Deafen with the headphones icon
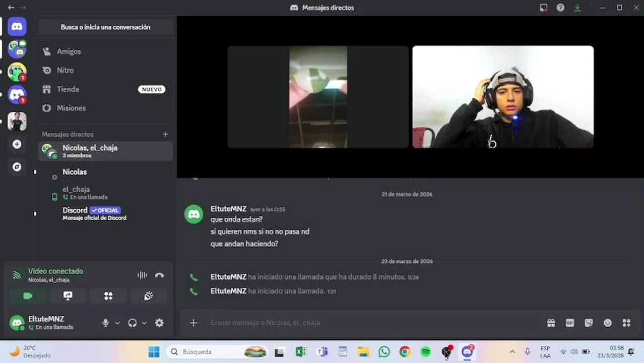This screenshot has width=644, height=363. tap(133, 323)
